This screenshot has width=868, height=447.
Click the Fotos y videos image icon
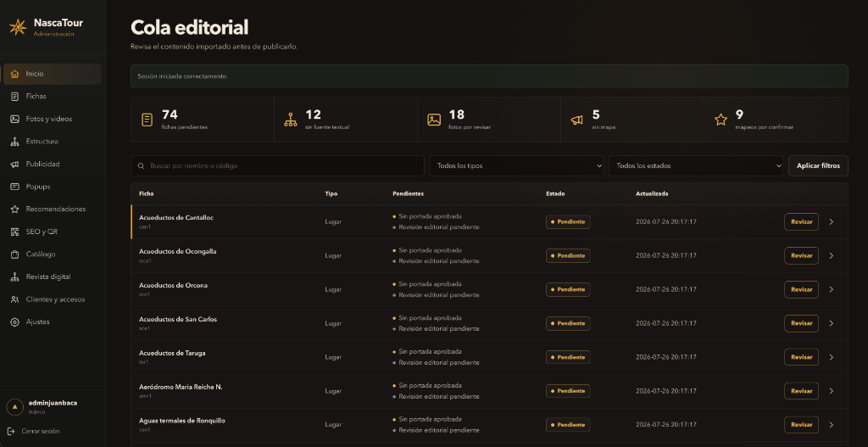point(15,119)
